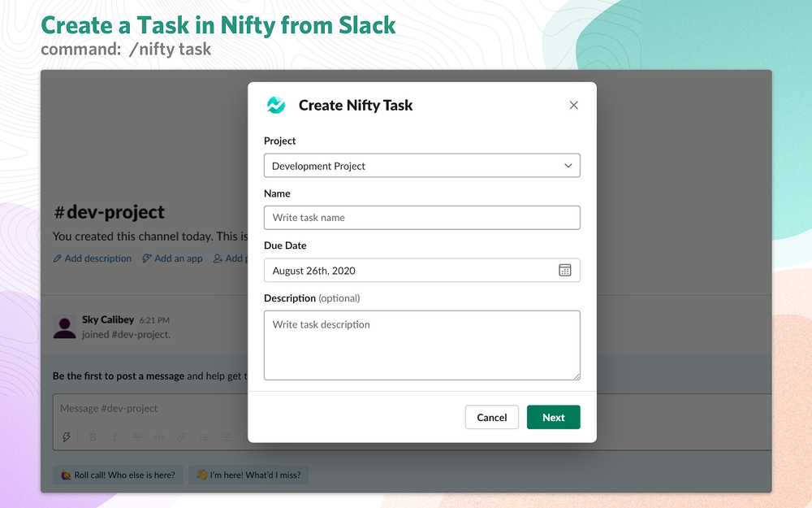Screen dimensions: 812x508
Task: Focus the Write task name field
Action: coord(421,218)
